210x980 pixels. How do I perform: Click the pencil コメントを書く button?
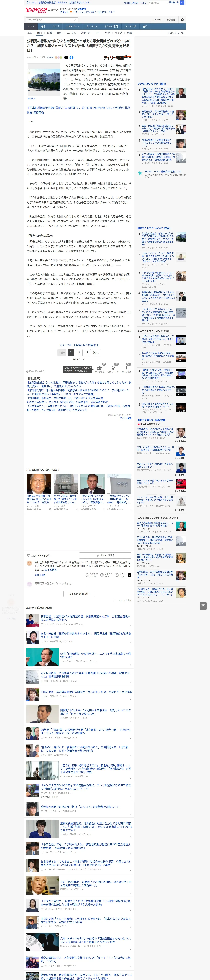pyautogui.click(x=105, y=555)
